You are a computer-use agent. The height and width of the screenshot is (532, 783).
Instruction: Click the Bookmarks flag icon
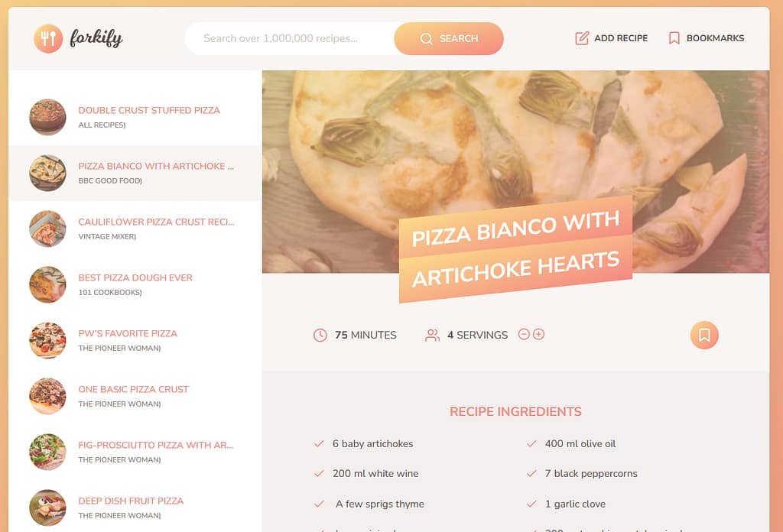tap(674, 38)
